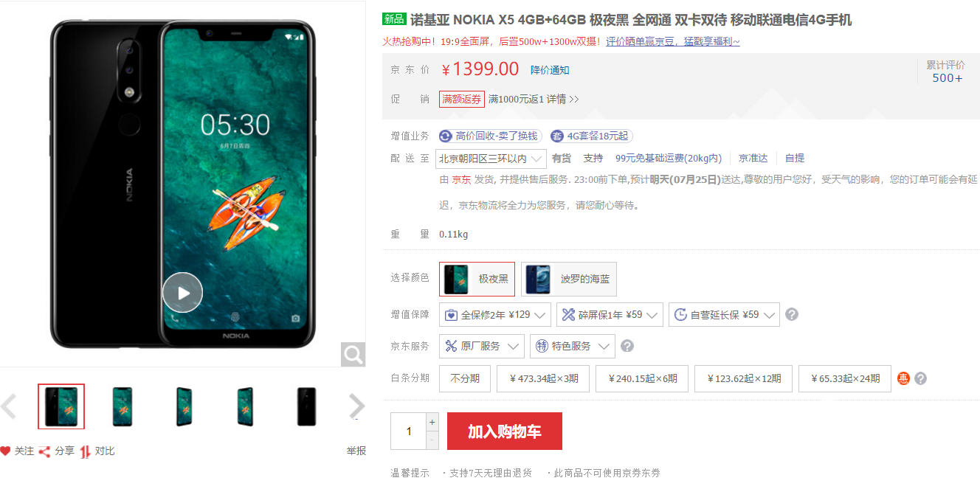Show next thumbnails with right arrow
Viewport: 980px width, 489px height.
coord(356,406)
